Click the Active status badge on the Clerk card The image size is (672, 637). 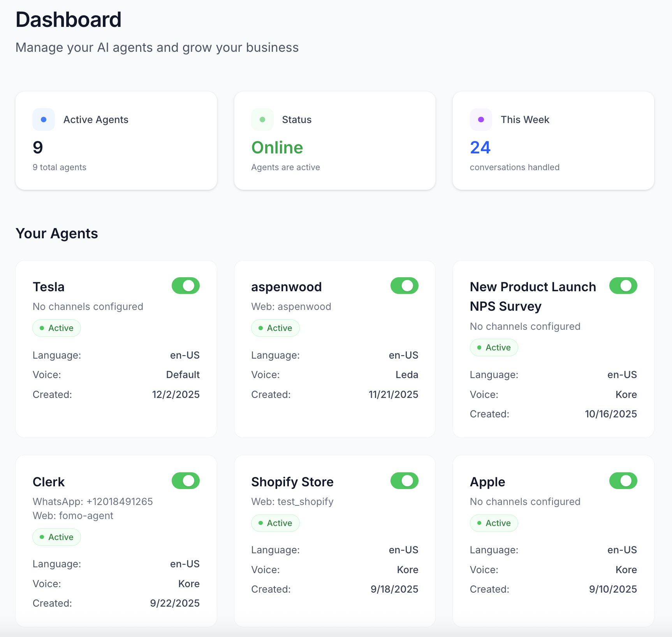tap(56, 537)
